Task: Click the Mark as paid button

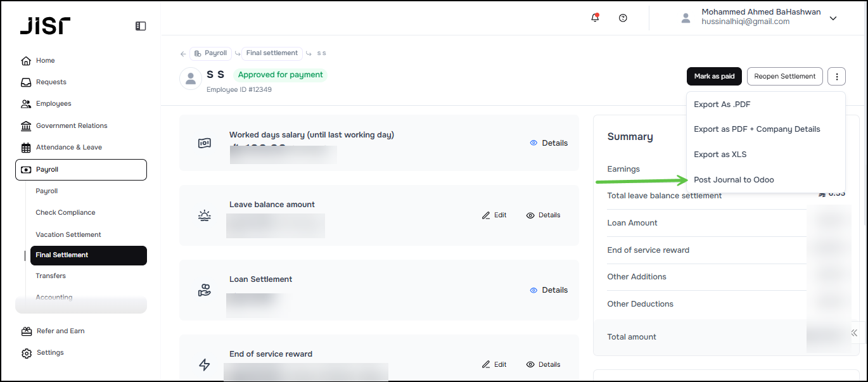Action: tap(714, 77)
